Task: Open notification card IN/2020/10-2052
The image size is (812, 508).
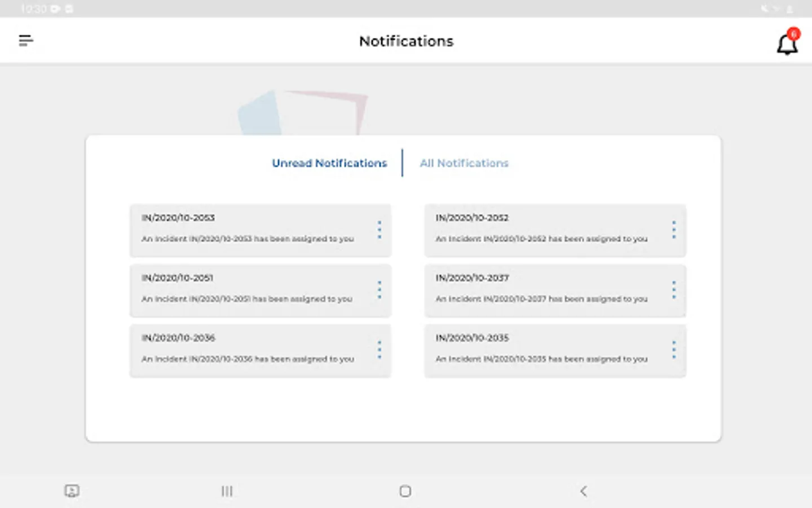Action: [541, 230]
